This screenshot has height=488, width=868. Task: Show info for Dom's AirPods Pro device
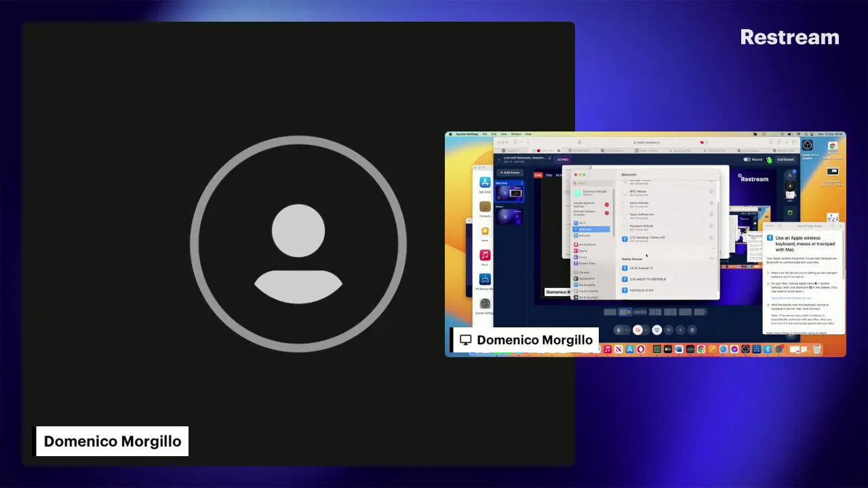click(711, 214)
